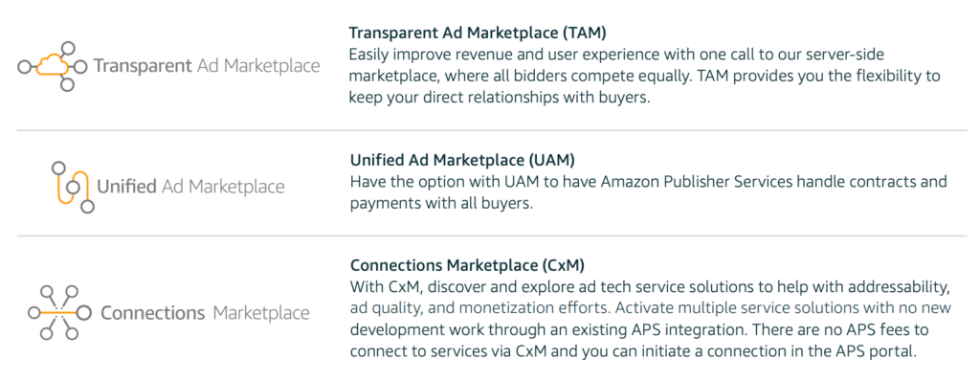Open the Connections Marketplace (CxM) heading
This screenshot has height=382, width=980.
coord(467,265)
